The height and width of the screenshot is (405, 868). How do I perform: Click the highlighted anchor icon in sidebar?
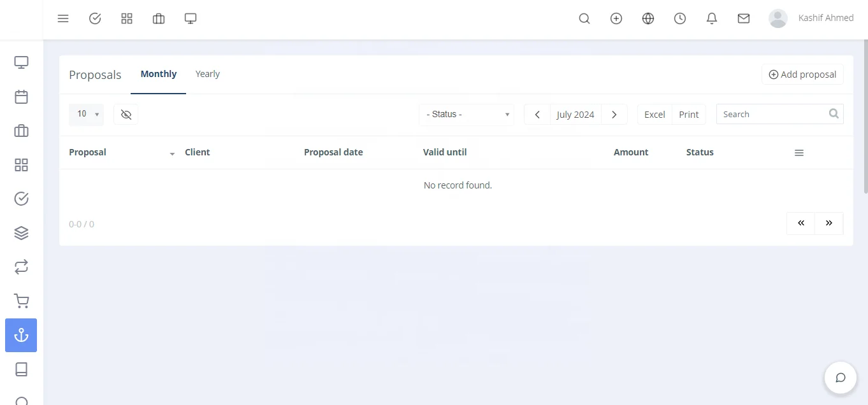(x=21, y=335)
